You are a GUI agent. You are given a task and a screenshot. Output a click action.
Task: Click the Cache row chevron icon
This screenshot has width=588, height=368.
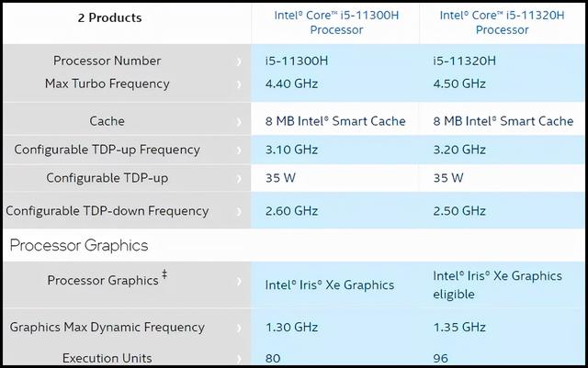[x=239, y=121]
